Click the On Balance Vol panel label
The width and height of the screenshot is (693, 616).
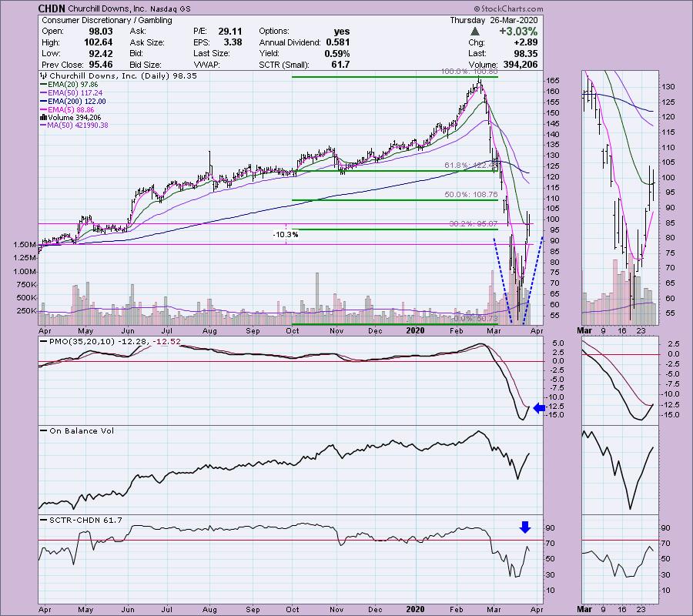(77, 431)
